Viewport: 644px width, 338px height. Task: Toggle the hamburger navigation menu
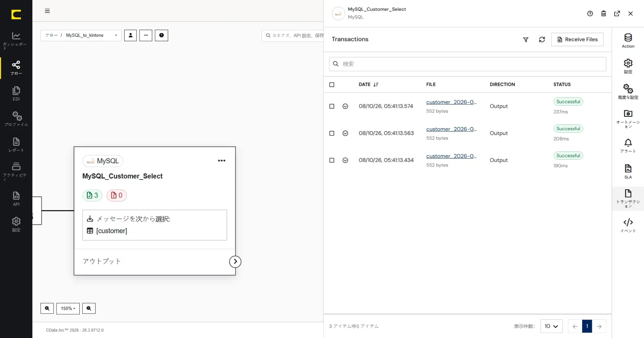click(47, 11)
